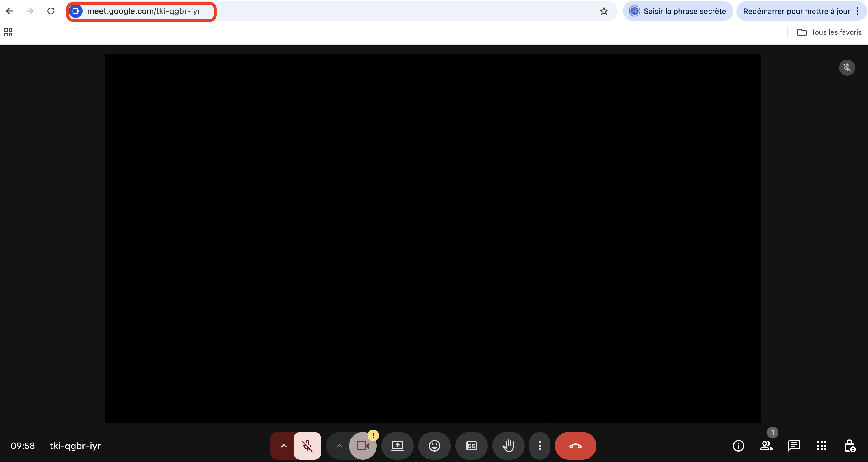Open meeting details info icon
The image size is (868, 462).
(738, 446)
